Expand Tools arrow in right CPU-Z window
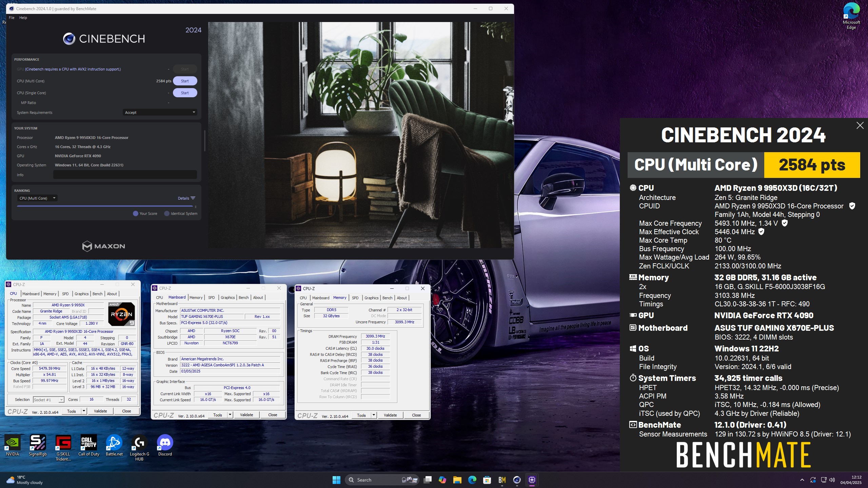Screen dimensions: 868x488 (374, 415)
